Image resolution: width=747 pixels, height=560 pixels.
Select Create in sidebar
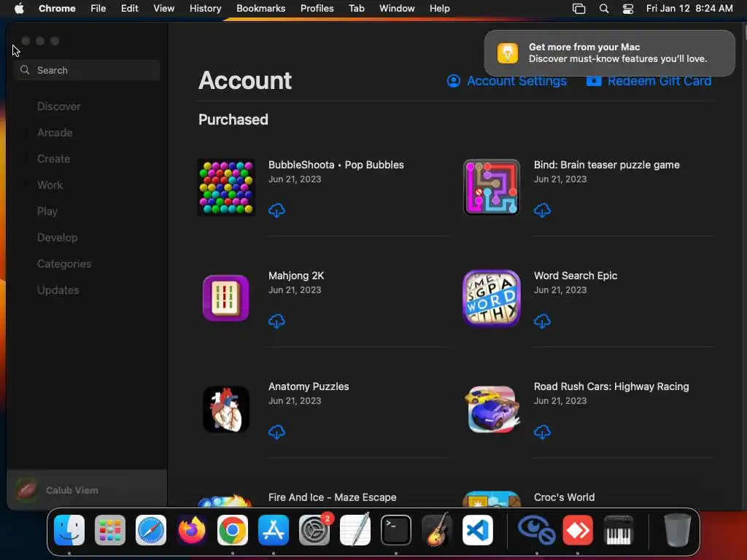pos(53,158)
